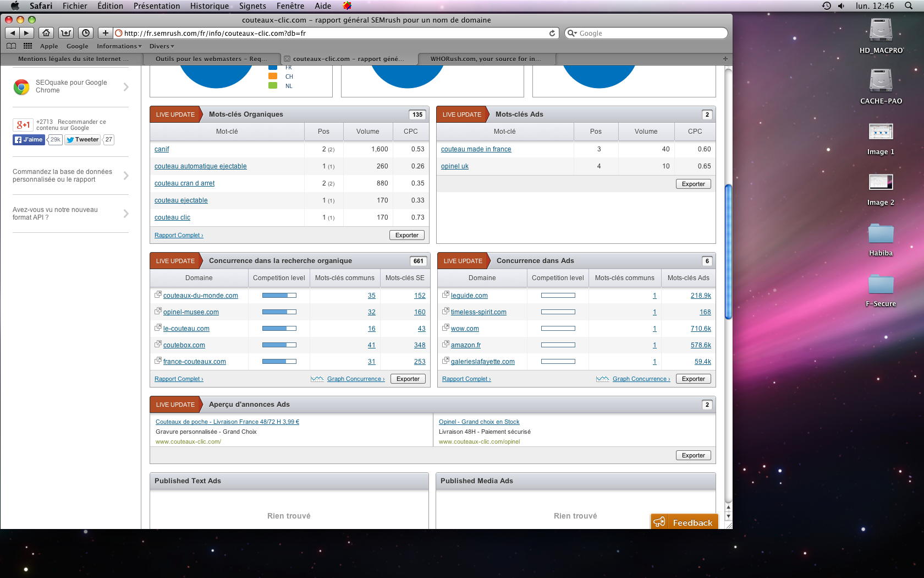Expand the Informations bookmarks dropdown
The image size is (924, 578).
pyautogui.click(x=119, y=46)
